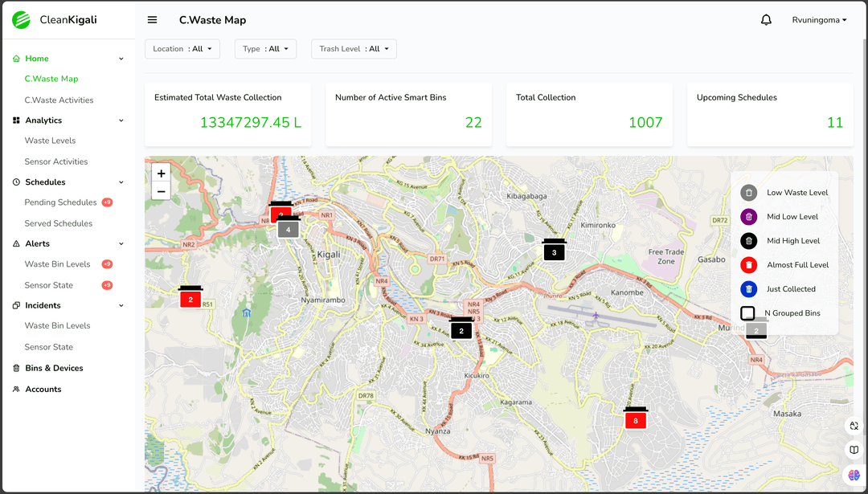Open the Trash Level filter dropdown
The width and height of the screenshot is (868, 494).
click(x=354, y=49)
